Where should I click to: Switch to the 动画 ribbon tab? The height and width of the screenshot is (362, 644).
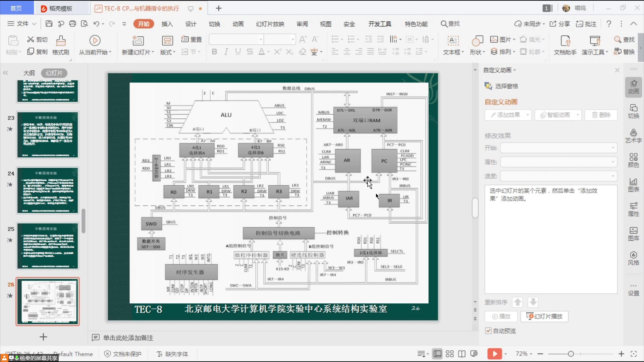pos(237,24)
